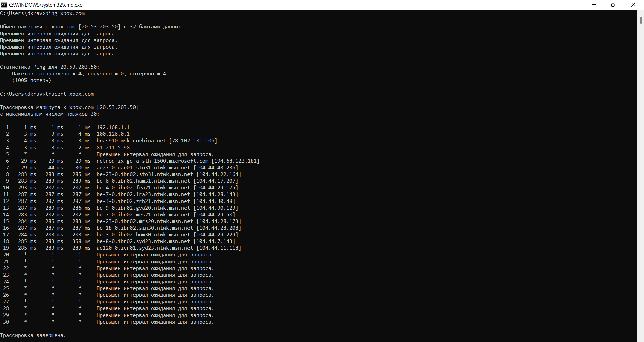Click hop 5 timeout message
The image size is (644, 342).
point(155,154)
